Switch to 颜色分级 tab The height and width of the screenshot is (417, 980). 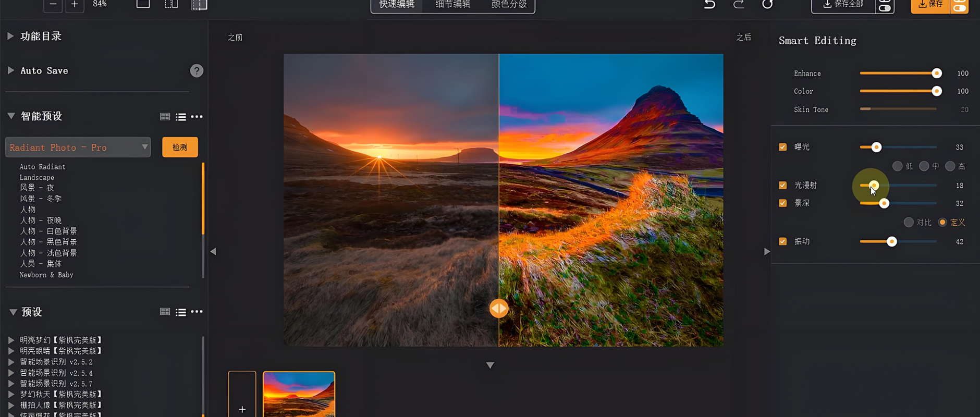509,5
